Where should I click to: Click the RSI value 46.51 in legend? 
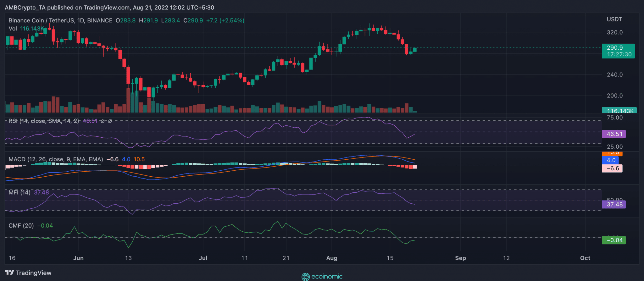pos(90,121)
